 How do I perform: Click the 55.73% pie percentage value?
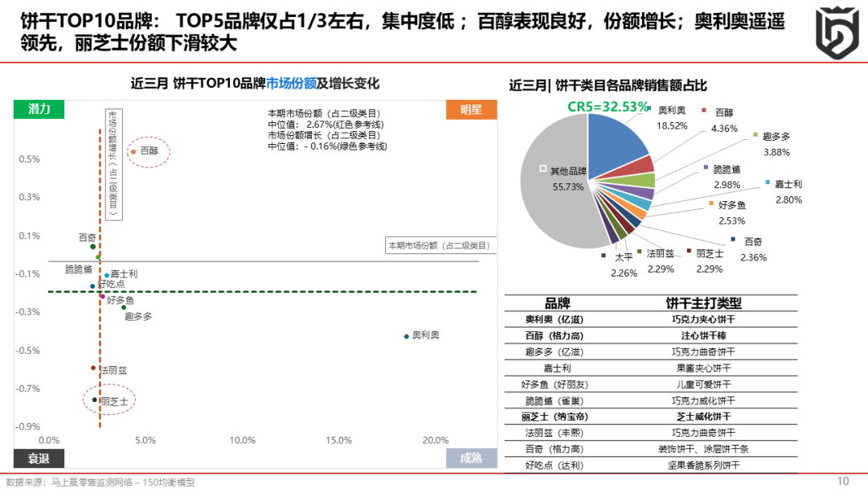coord(568,187)
